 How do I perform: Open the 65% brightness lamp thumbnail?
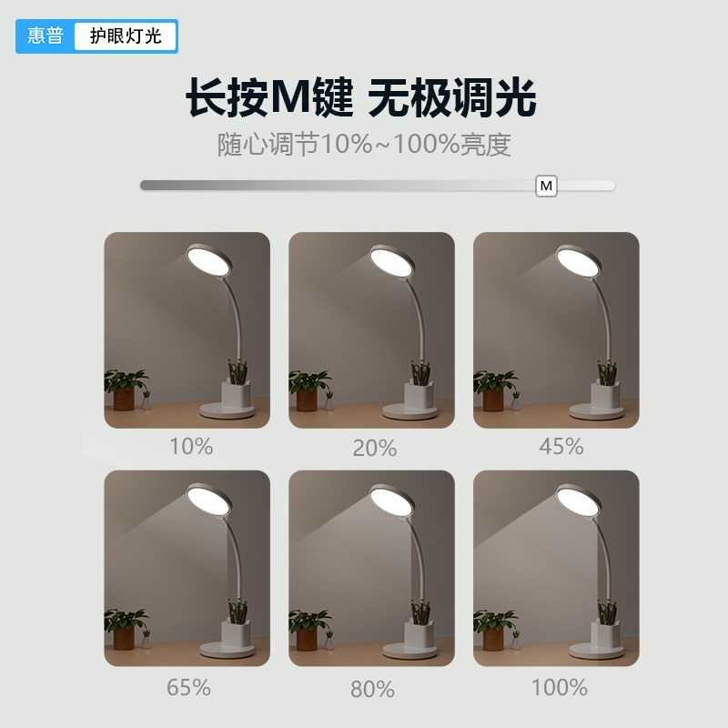tap(187, 568)
